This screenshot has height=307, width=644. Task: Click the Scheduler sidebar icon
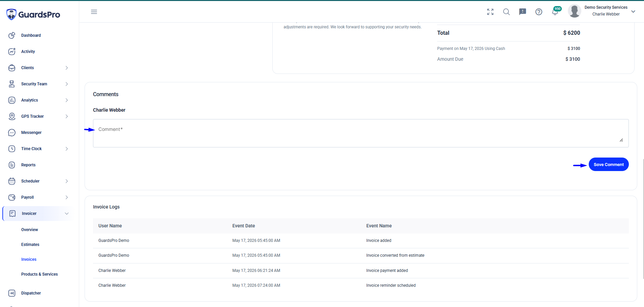pyautogui.click(x=12, y=181)
